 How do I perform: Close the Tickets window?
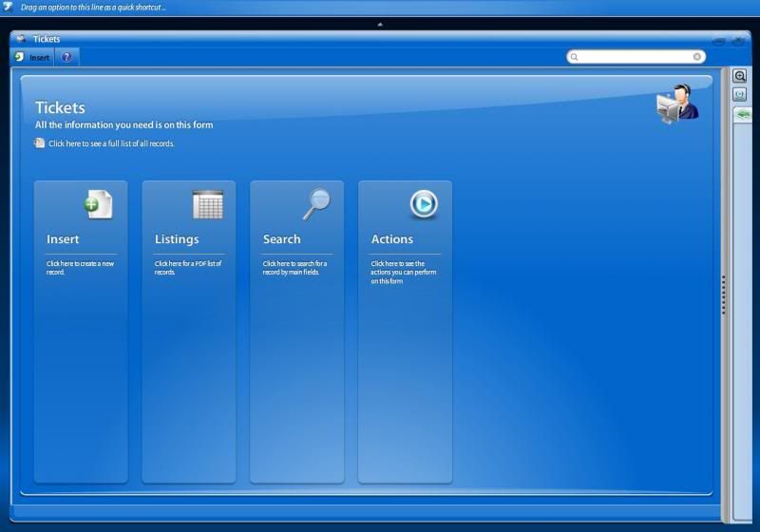[738, 42]
